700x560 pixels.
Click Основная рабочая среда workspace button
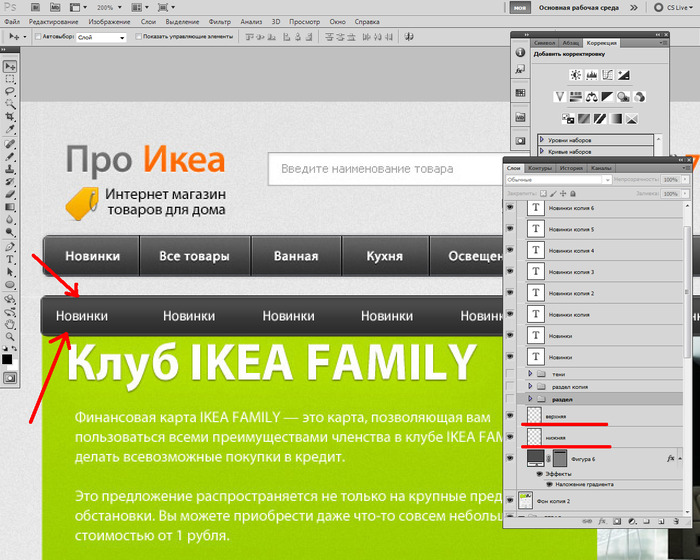pyautogui.click(x=579, y=8)
